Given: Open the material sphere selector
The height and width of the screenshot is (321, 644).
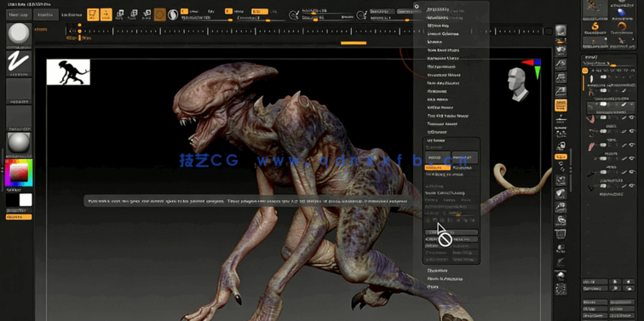Looking at the screenshot, I should pos(19,144).
